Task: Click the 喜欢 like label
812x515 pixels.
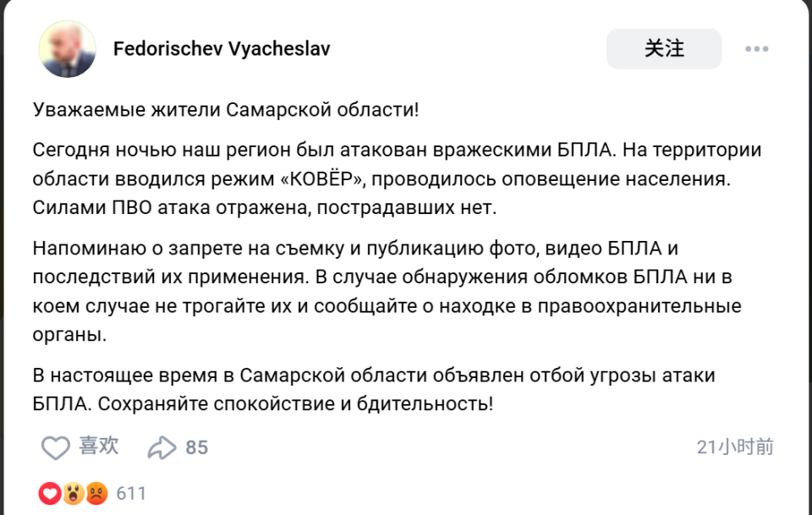Action: tap(99, 447)
